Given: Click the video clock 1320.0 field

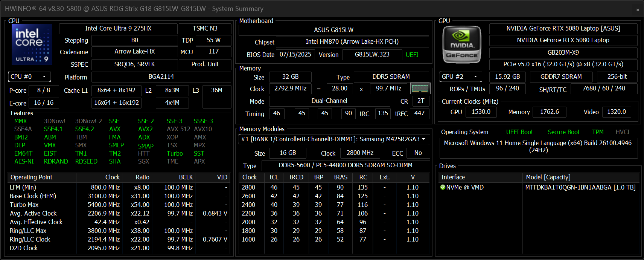Looking at the screenshot, I should pos(617,112).
